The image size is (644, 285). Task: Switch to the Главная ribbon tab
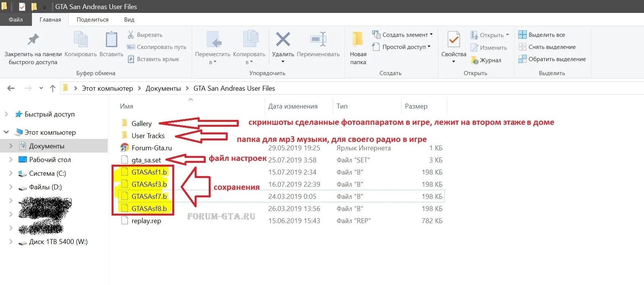point(50,19)
